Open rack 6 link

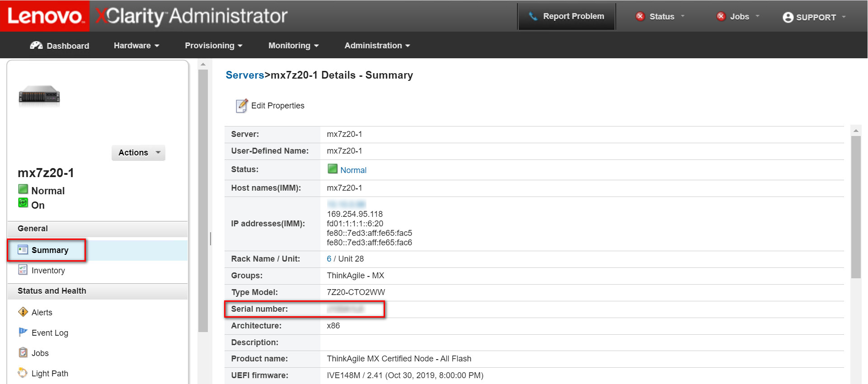329,259
